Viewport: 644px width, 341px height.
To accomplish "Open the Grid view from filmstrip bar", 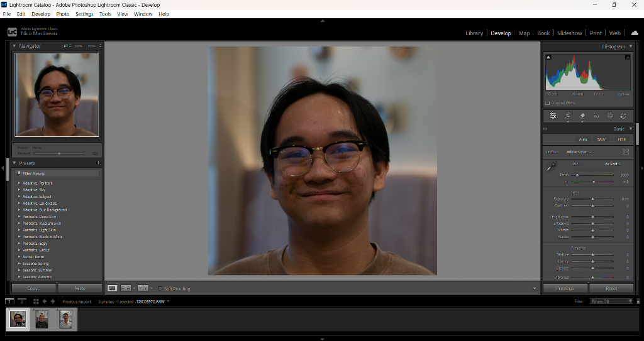I will (x=36, y=301).
